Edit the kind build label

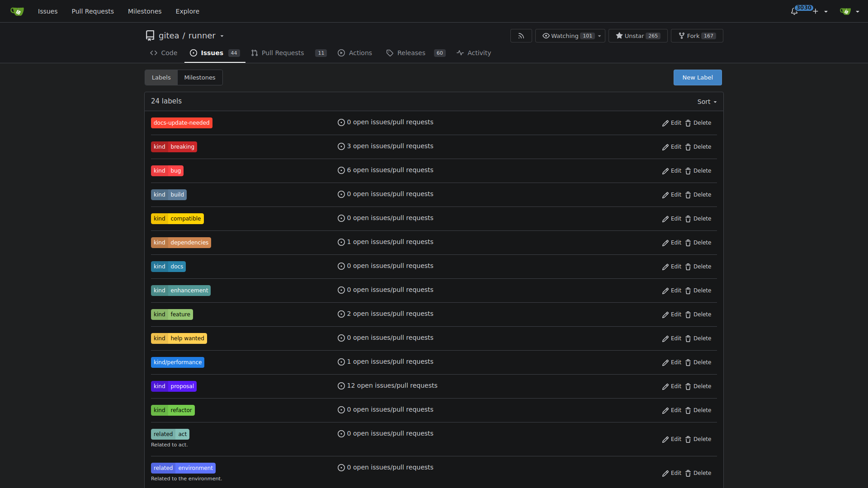pyautogui.click(x=672, y=195)
